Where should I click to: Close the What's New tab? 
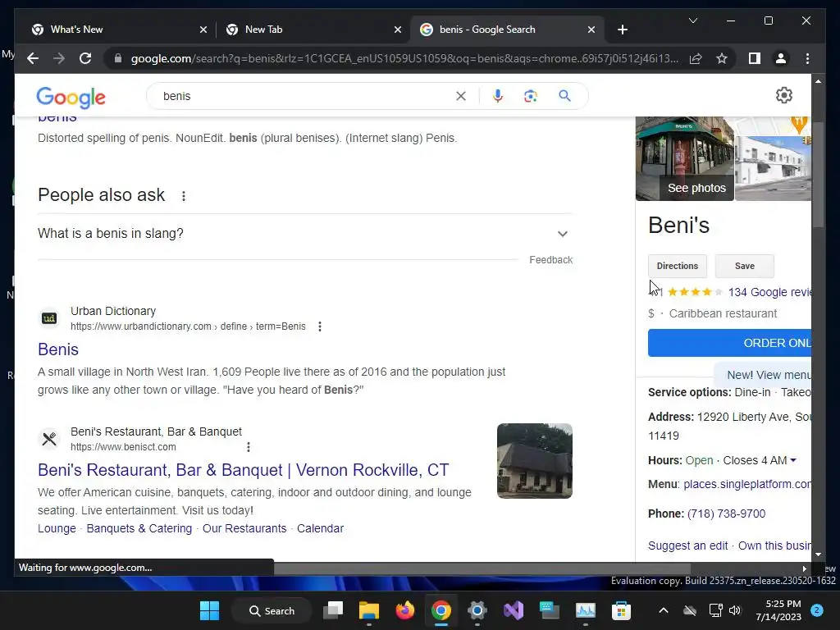click(x=203, y=30)
